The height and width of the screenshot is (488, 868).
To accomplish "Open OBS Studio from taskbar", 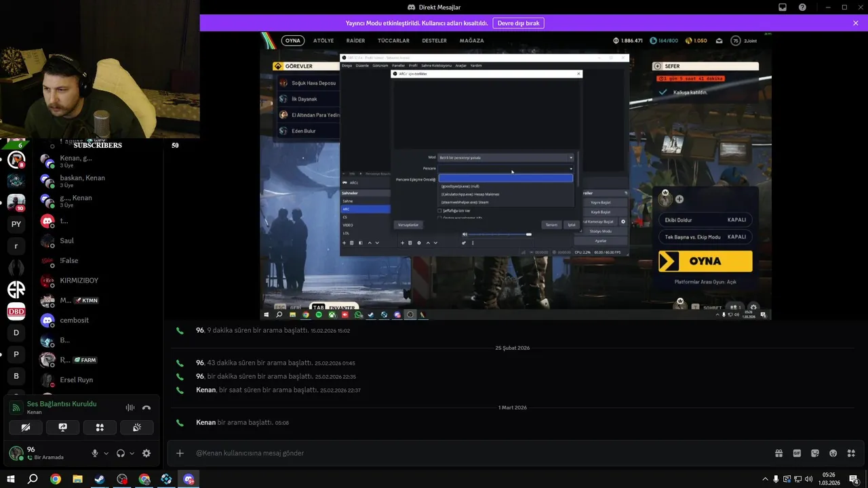I will point(122,479).
